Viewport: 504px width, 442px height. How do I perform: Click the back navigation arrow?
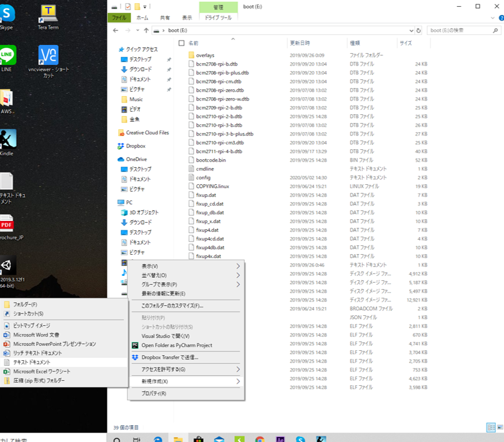pyautogui.click(x=114, y=29)
